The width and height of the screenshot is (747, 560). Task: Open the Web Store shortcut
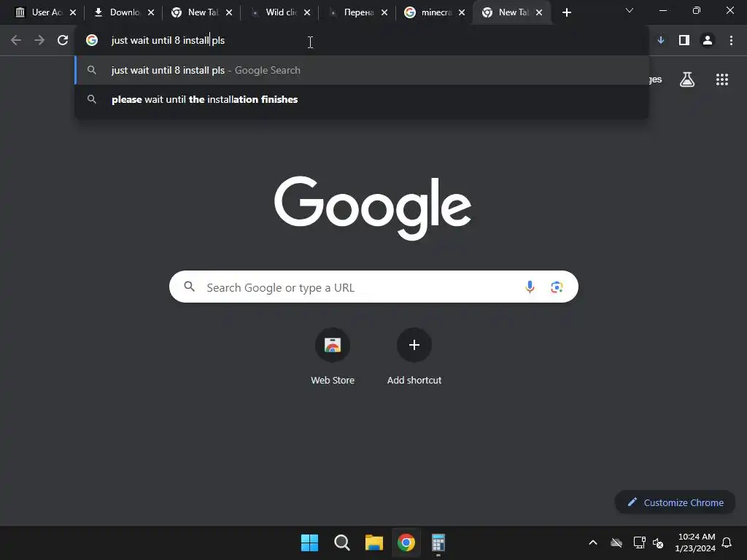(x=333, y=345)
